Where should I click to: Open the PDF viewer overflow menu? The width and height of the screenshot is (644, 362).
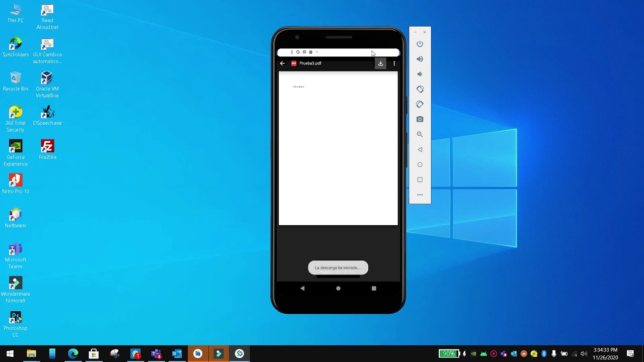click(x=394, y=63)
